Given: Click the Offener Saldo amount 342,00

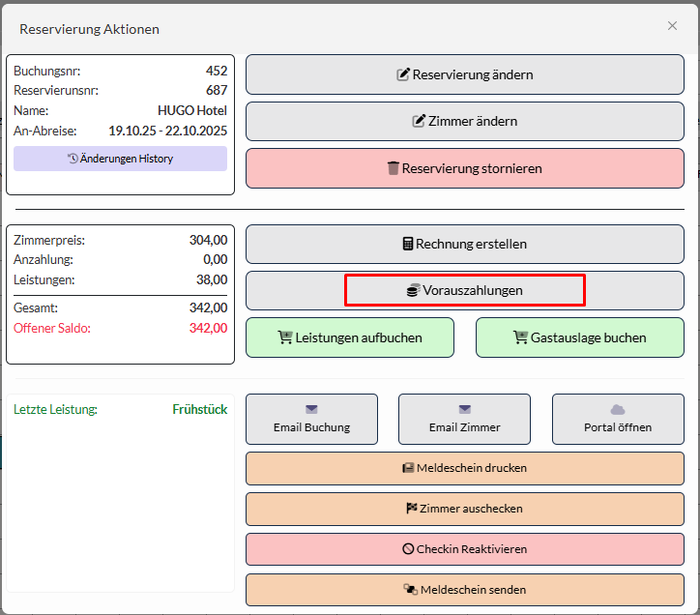Looking at the screenshot, I should (x=208, y=328).
